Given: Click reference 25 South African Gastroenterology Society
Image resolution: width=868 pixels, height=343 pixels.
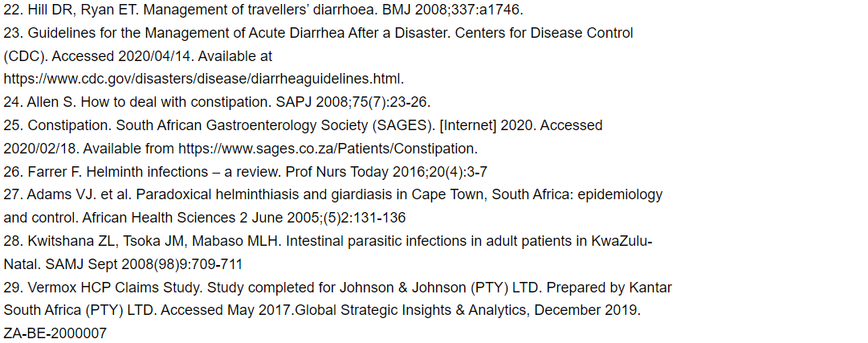Looking at the screenshot, I should 303,137.
